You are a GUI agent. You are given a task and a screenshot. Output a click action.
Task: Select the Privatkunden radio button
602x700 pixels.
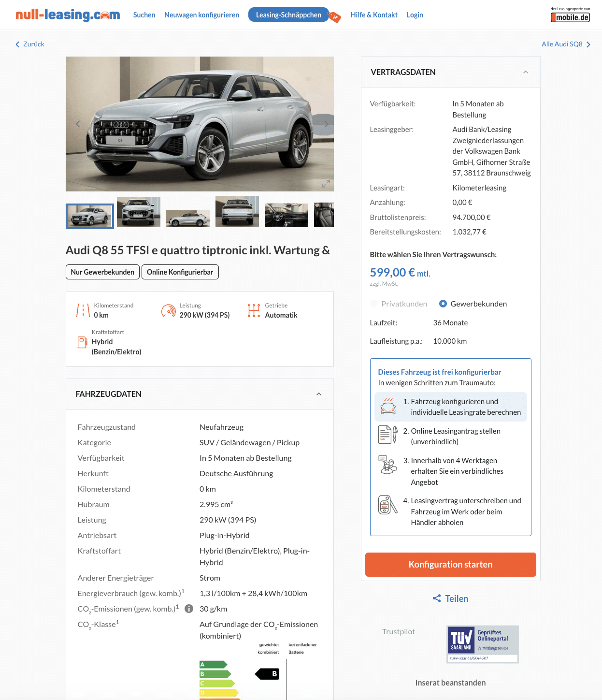point(373,304)
